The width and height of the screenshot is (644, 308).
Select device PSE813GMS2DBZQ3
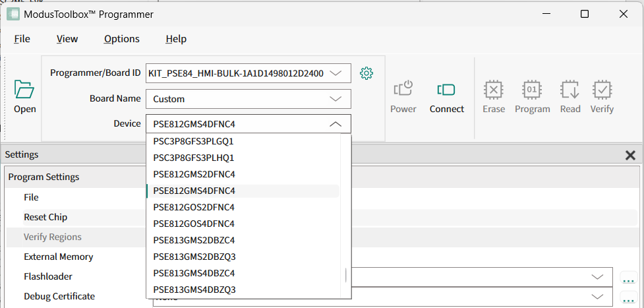click(243, 257)
